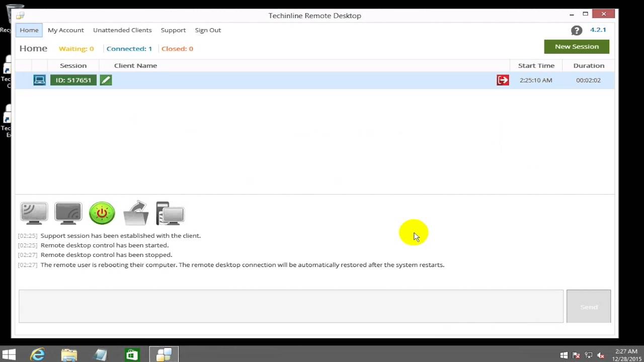Open the Home tab
This screenshot has height=362, width=644.
click(29, 30)
